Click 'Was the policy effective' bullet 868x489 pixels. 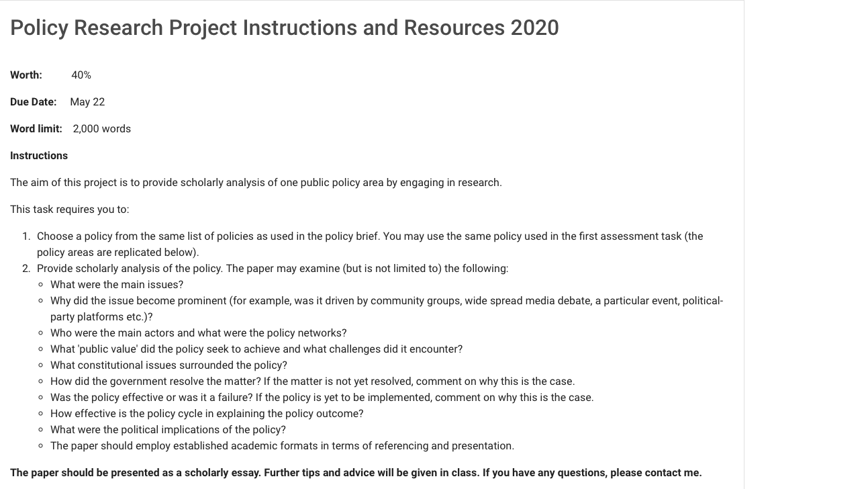[x=322, y=398]
